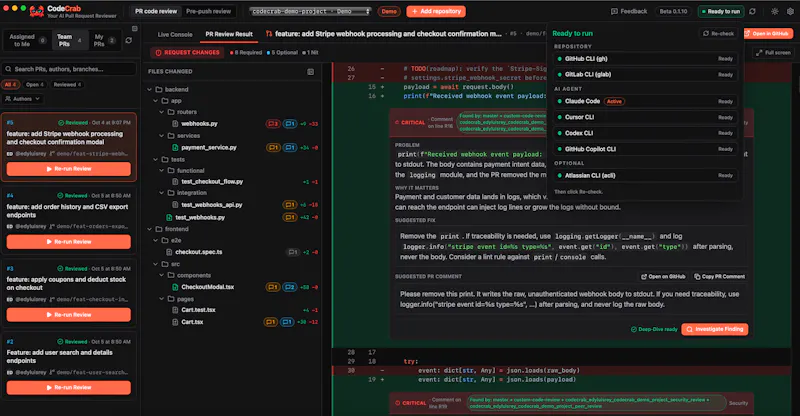
Task: Filter by 8 Required findings
Action: coord(246,53)
